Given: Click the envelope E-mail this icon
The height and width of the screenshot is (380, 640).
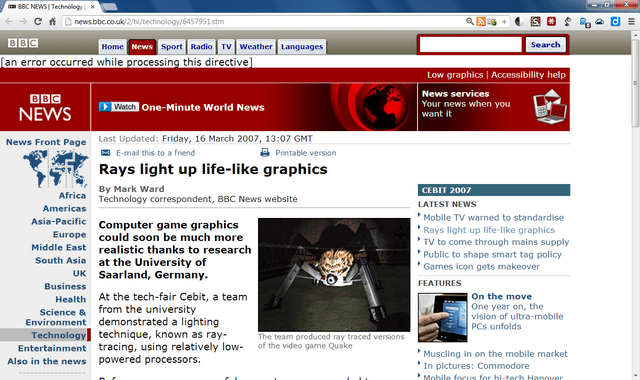Looking at the screenshot, I should coord(105,153).
